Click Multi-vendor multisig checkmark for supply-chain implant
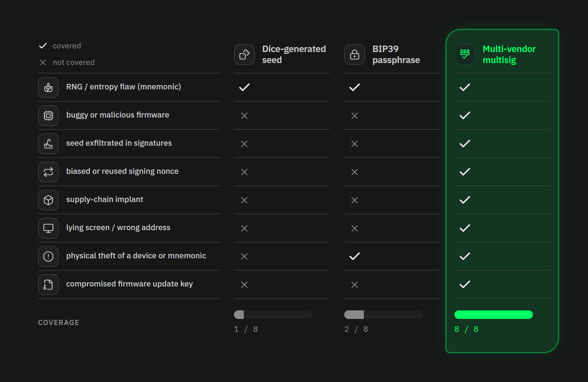The height and width of the screenshot is (382, 588). point(465,200)
